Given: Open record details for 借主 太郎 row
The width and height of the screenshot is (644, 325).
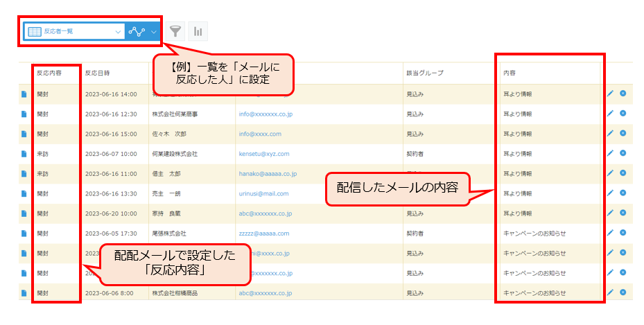Looking at the screenshot, I should tap(24, 174).
